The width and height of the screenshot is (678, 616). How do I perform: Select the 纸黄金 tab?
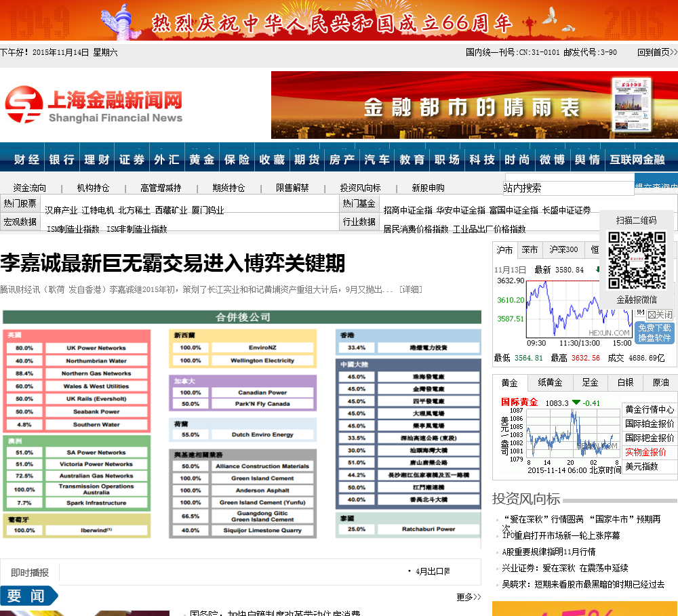click(550, 383)
